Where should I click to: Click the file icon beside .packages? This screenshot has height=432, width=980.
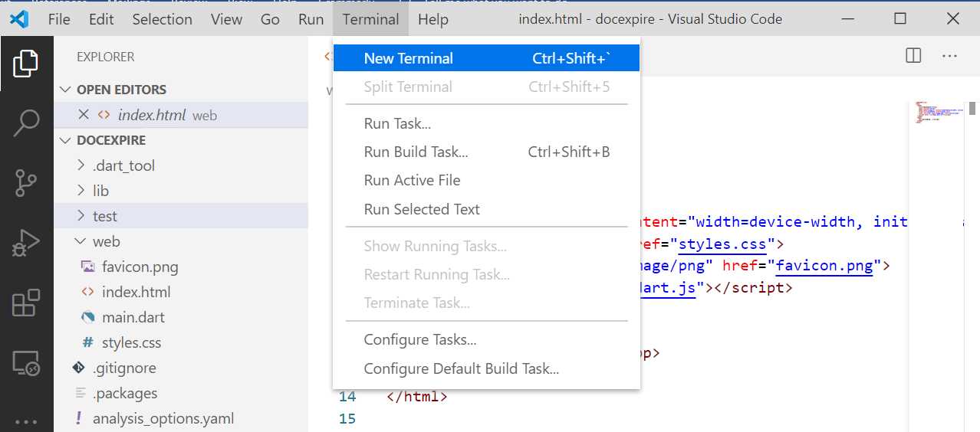[x=79, y=393]
